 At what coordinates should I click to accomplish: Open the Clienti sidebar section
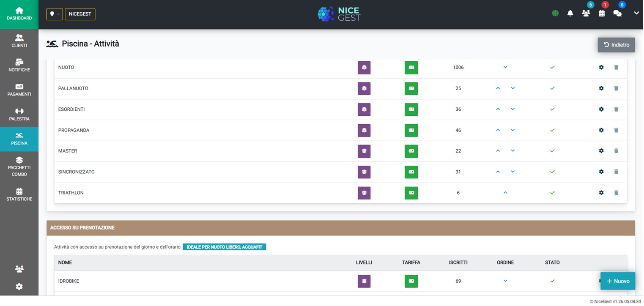point(19,41)
